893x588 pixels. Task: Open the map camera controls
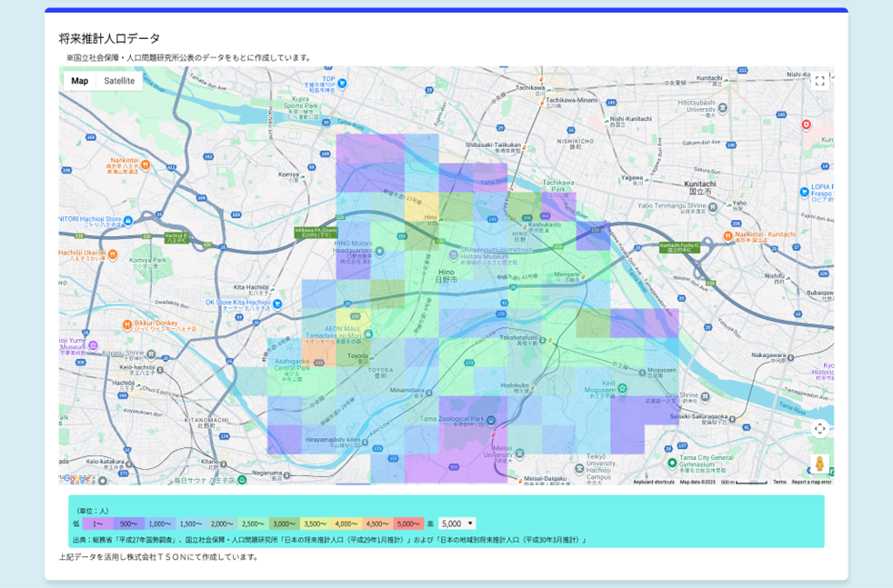[819, 428]
